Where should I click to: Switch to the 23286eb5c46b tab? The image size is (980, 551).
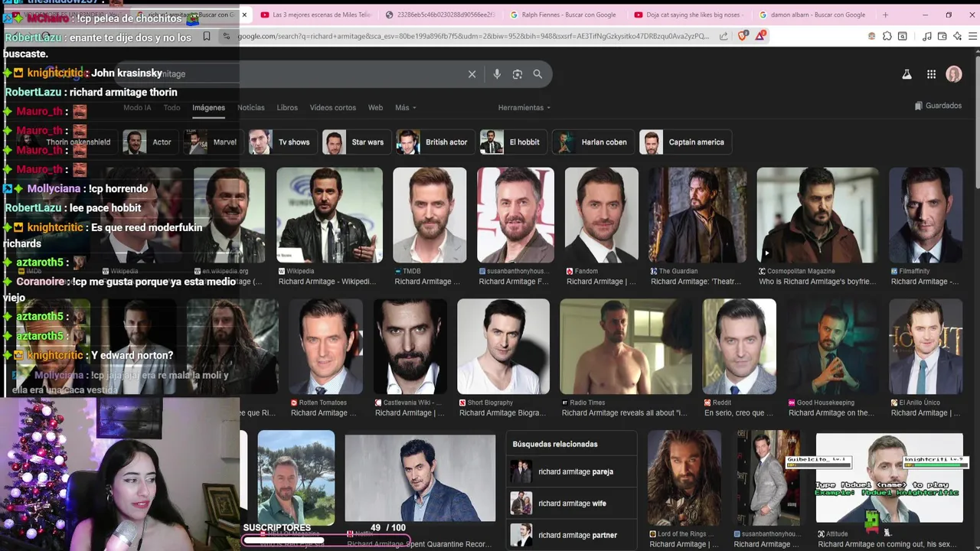[440, 15]
